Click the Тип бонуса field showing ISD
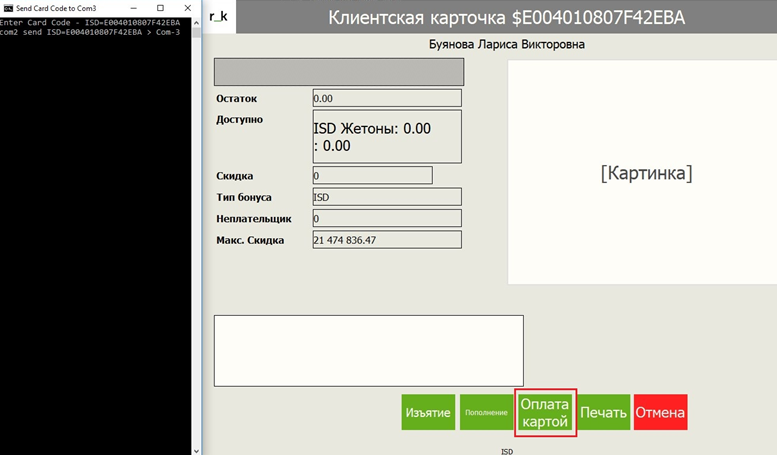 (386, 197)
